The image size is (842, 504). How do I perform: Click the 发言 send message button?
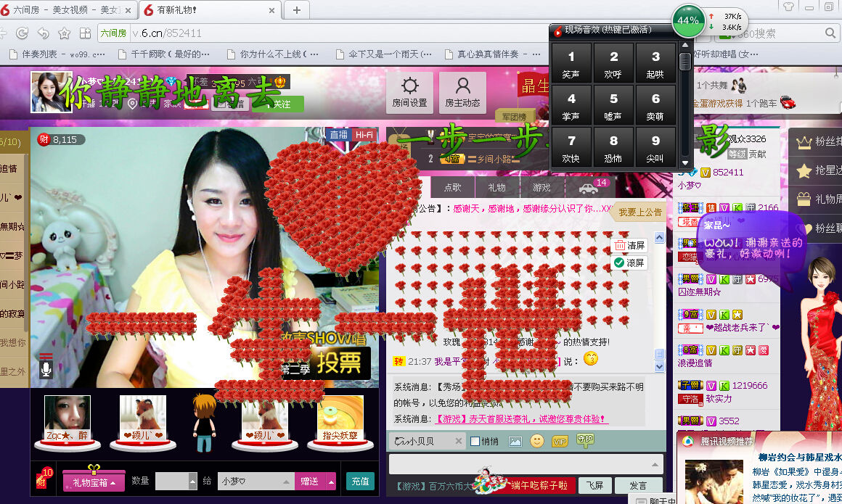[x=637, y=485]
